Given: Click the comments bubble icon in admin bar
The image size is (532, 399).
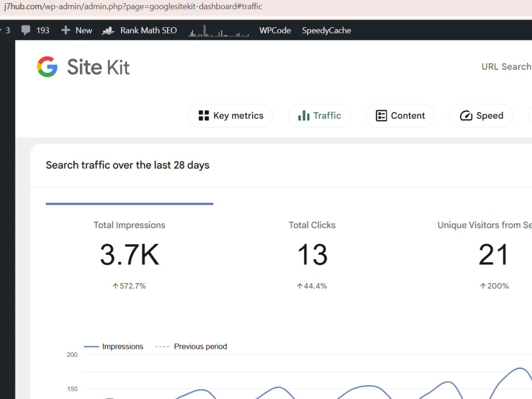Looking at the screenshot, I should coord(26,30).
